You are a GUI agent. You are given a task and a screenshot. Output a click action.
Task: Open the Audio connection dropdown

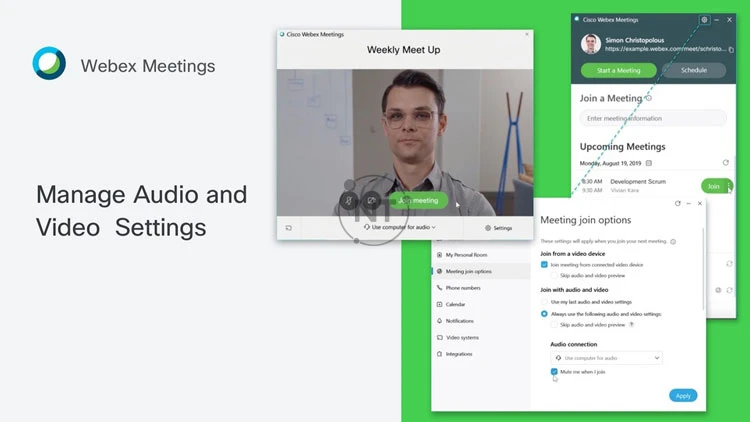coord(606,357)
